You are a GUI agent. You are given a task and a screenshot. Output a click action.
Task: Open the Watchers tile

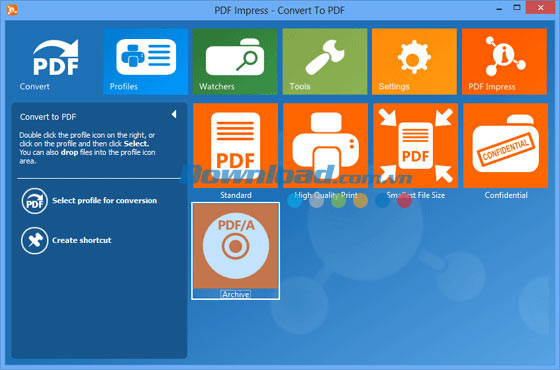point(235,62)
